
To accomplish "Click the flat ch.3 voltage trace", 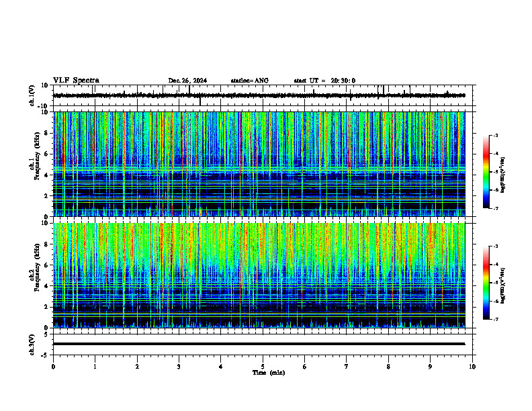I will [x=259, y=344].
